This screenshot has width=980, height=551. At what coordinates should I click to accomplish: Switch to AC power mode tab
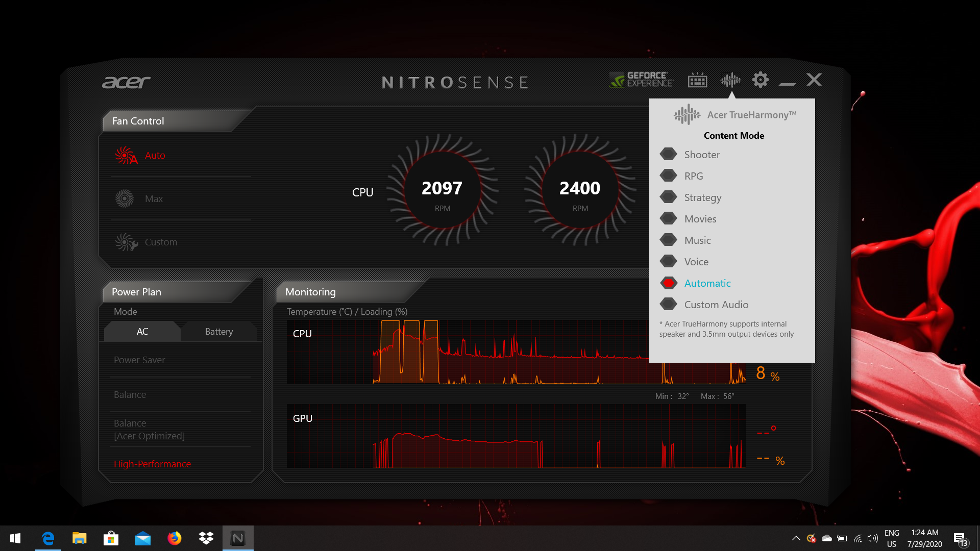[x=143, y=331]
